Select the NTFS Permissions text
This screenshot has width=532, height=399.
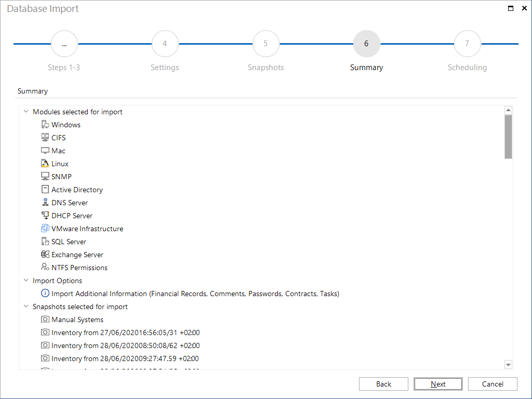click(x=79, y=268)
